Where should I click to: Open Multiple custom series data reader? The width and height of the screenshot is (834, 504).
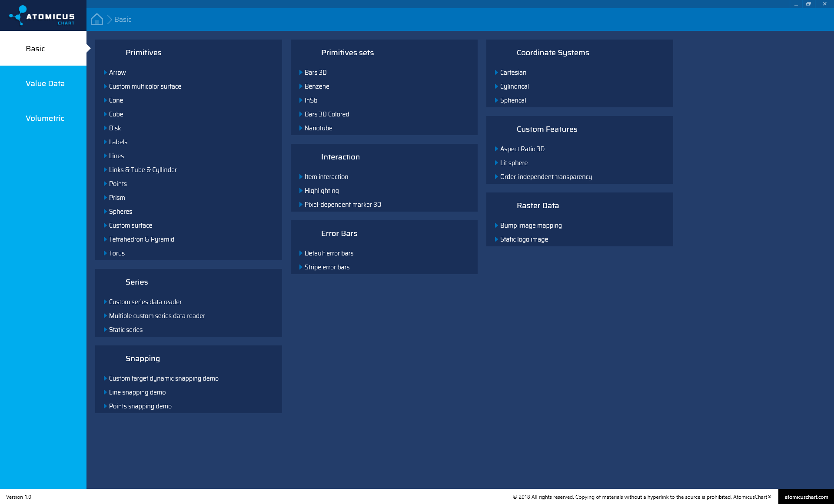point(157,316)
